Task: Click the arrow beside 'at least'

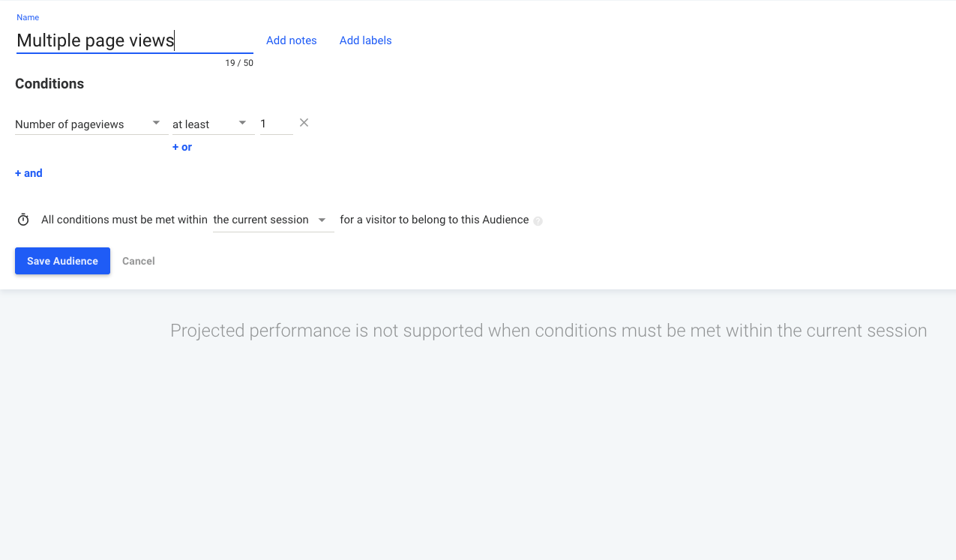Action: coord(242,123)
